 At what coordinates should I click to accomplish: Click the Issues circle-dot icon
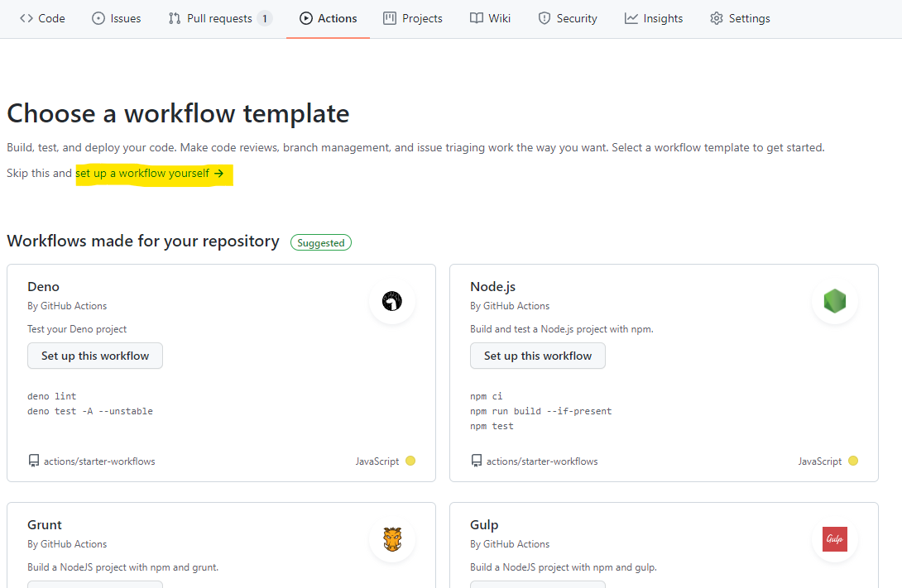[x=98, y=18]
